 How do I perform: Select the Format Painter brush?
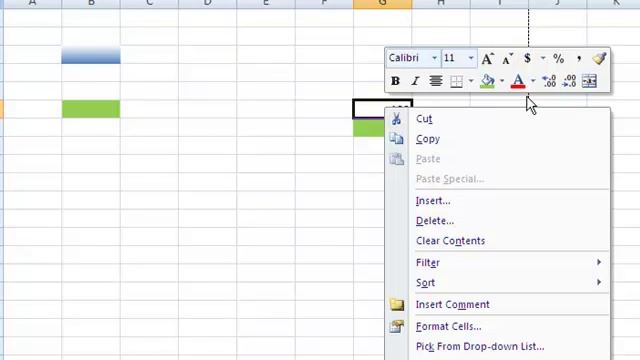599,58
